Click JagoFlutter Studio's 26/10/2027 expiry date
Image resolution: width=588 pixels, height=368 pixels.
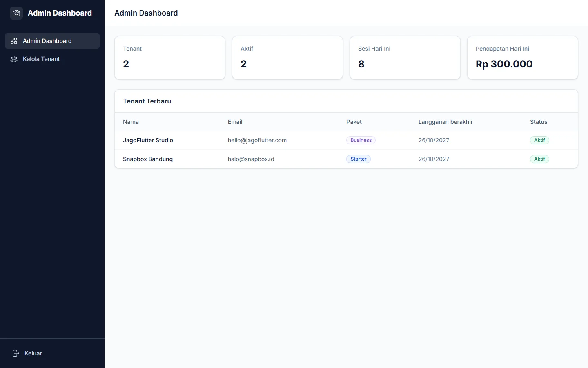pyautogui.click(x=434, y=140)
